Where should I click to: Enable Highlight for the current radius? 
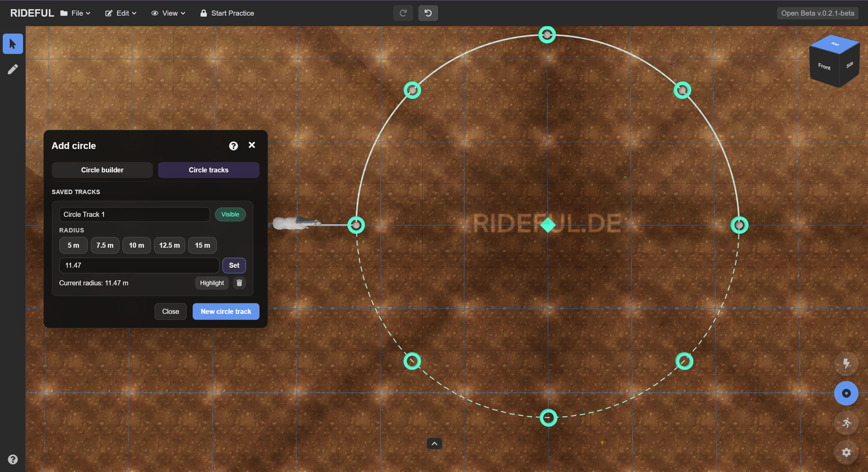212,283
